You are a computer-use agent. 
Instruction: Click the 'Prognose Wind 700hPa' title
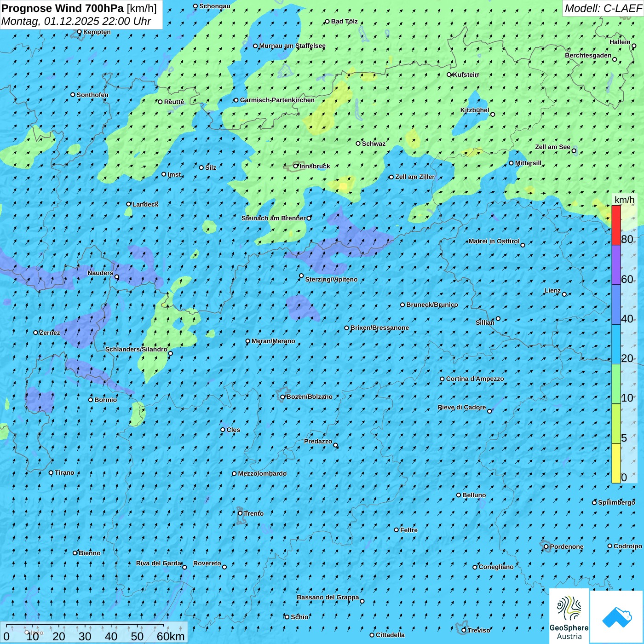pos(63,8)
